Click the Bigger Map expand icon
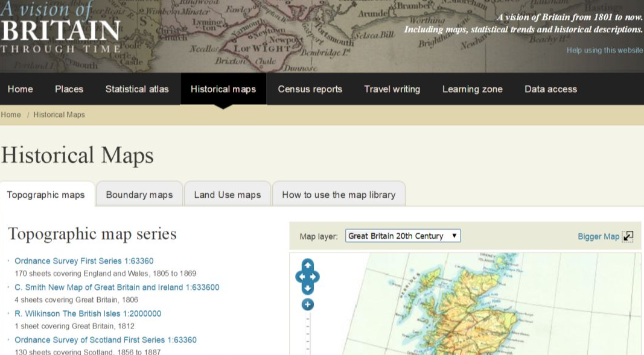Screen dimensions: 644x355 tap(628, 236)
